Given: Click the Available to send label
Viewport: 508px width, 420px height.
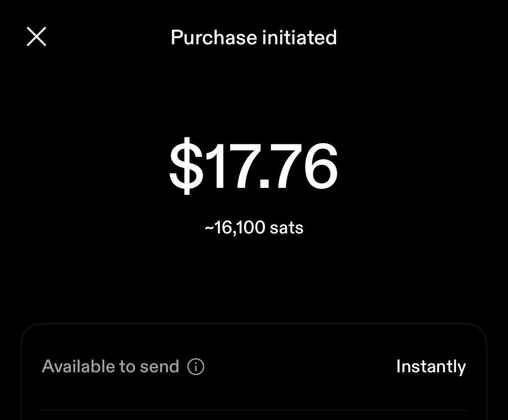Looking at the screenshot, I should pos(110,367).
